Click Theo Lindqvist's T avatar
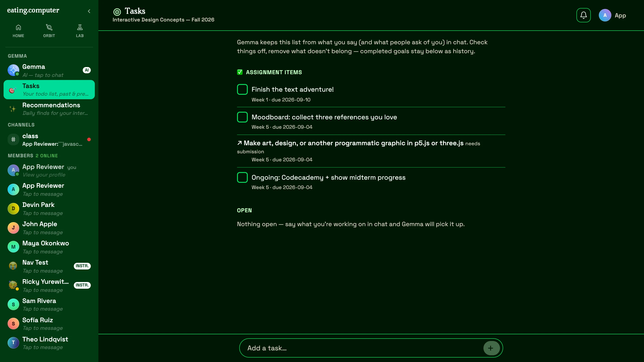This screenshot has height=362, width=644. (13, 343)
